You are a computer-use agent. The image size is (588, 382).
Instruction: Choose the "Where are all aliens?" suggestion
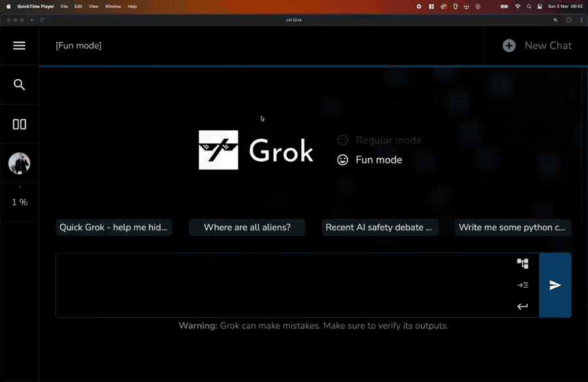[x=247, y=227]
